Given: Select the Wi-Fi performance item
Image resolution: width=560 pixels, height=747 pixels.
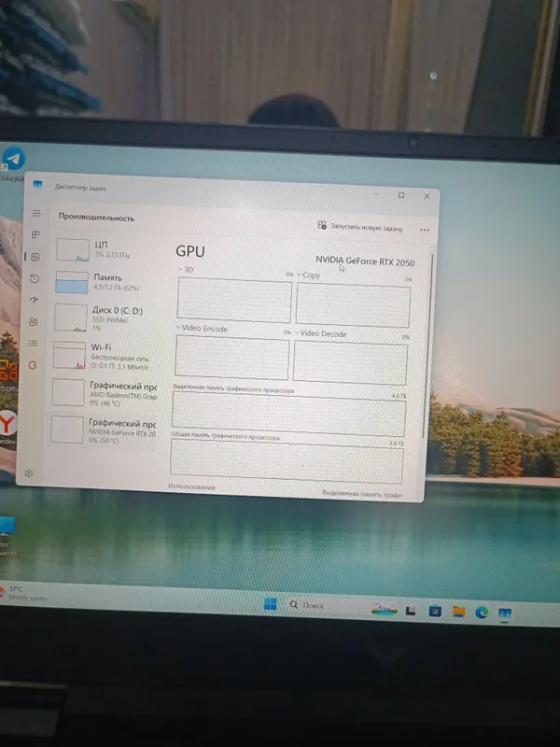Looking at the screenshot, I should click(104, 356).
